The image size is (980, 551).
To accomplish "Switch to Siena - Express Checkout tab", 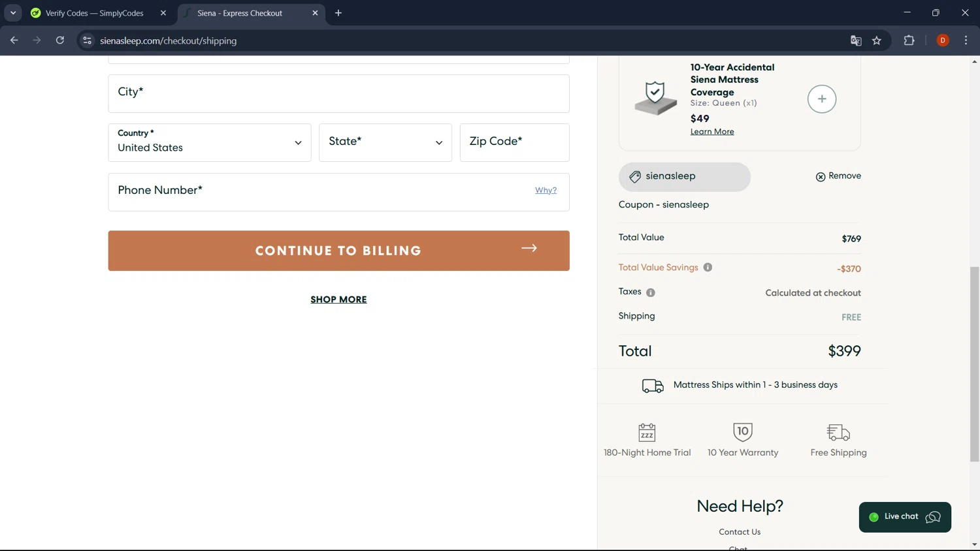I will 251,13.
